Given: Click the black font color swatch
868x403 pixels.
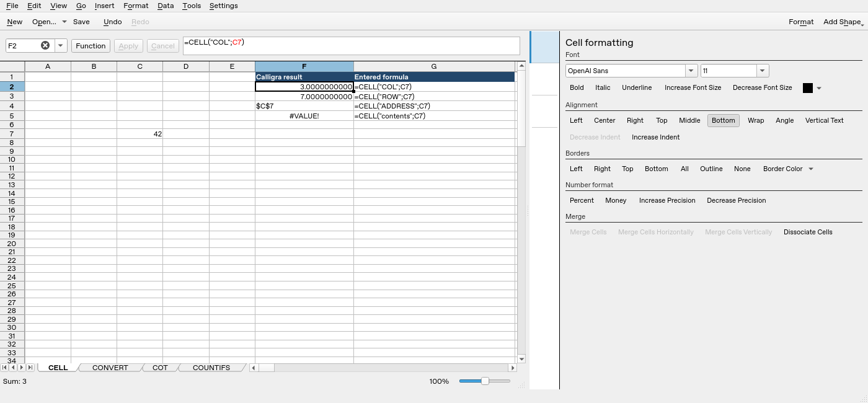Looking at the screenshot, I should click(808, 88).
